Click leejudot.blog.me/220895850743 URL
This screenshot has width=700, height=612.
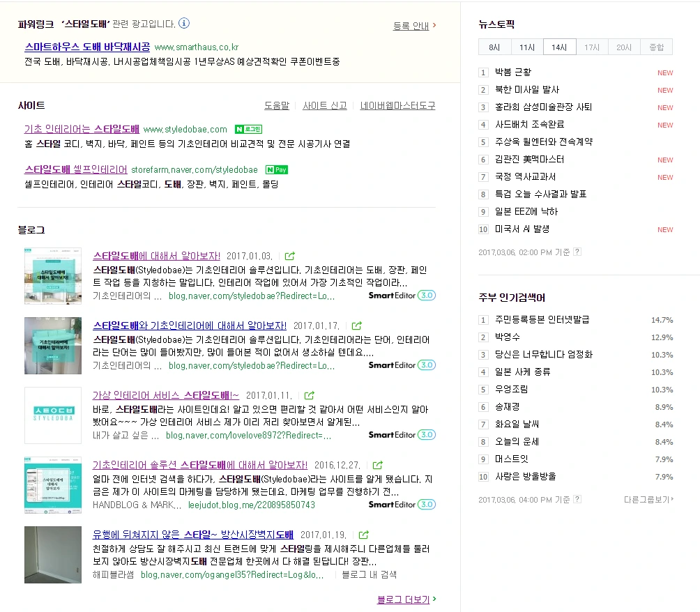(251, 505)
